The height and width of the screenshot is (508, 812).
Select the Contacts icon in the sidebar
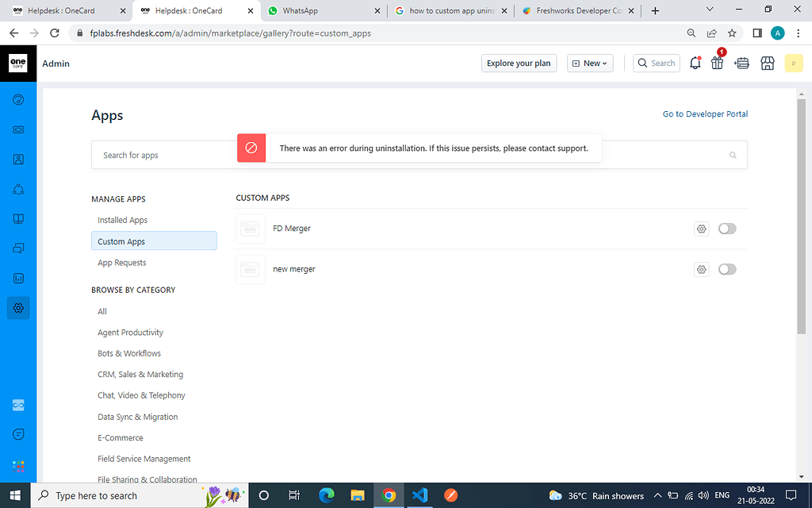tap(18, 159)
